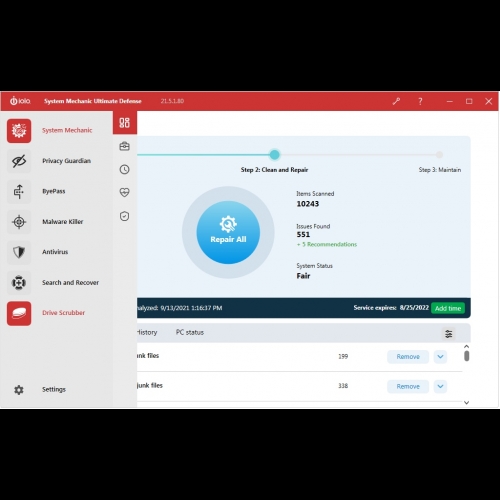500x500 pixels.
Task: Open the Antivirus shield icon
Action: point(19,252)
